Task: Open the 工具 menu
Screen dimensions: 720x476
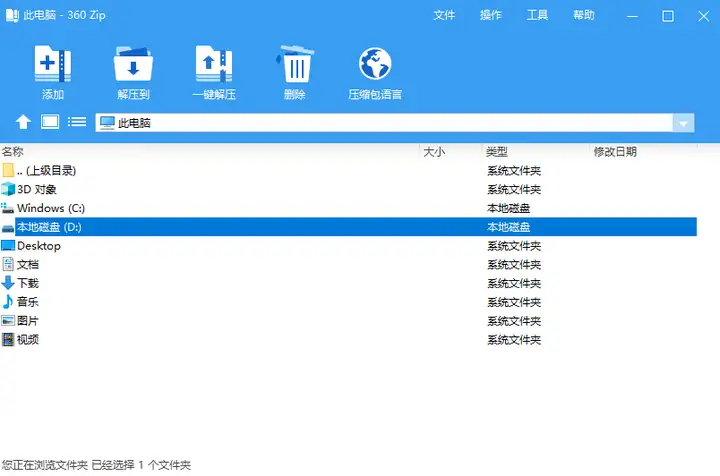Action: click(537, 15)
